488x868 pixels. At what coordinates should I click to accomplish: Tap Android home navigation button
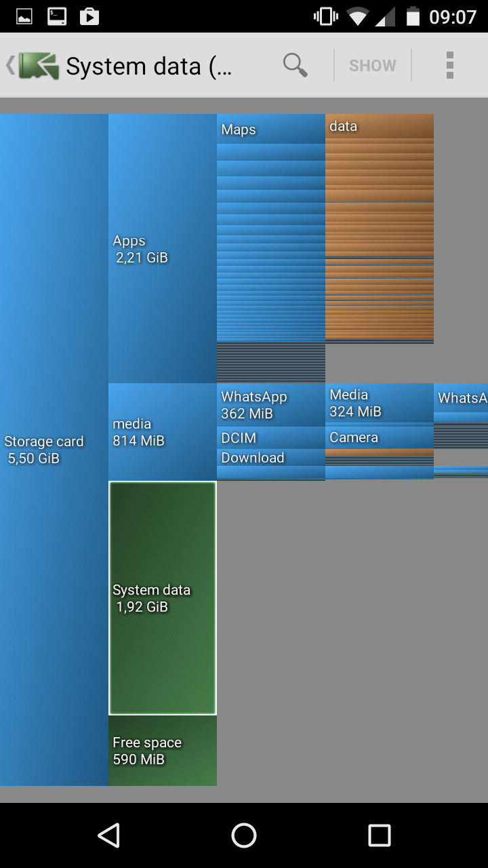click(x=244, y=835)
